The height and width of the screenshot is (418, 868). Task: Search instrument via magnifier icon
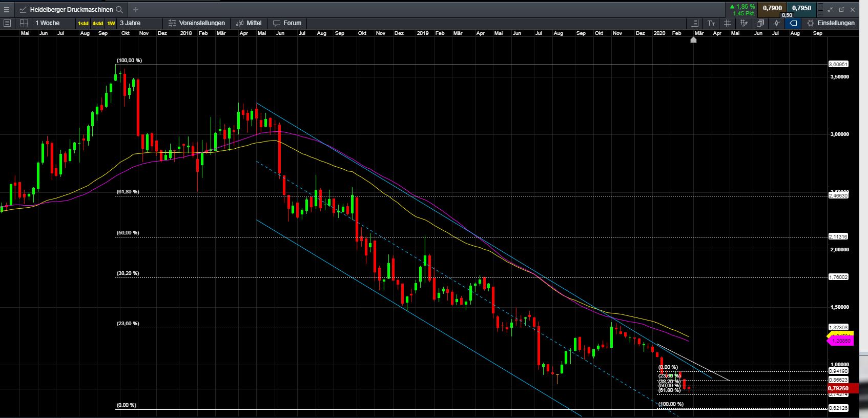[119, 9]
